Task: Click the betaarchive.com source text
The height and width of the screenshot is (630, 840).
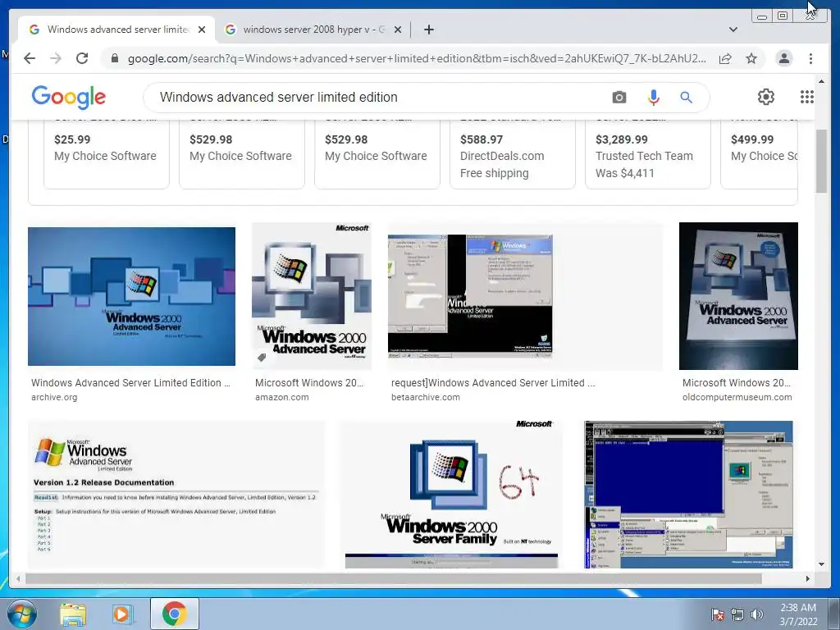Action: click(426, 397)
